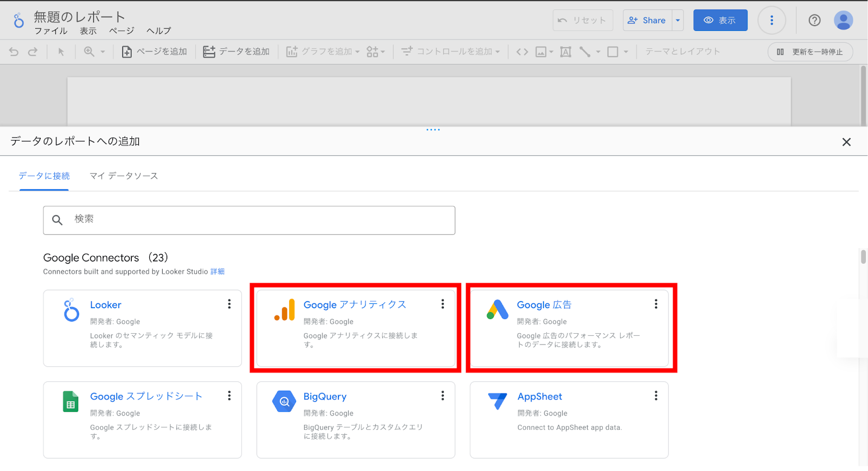Click the connector list scrollbar
868x471 pixels.
[x=863, y=257]
